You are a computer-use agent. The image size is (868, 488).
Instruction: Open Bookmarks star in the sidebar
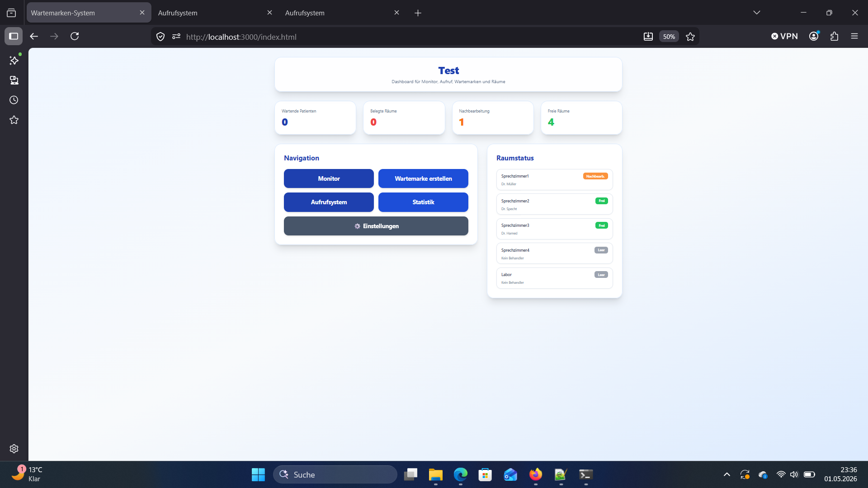pyautogui.click(x=14, y=120)
